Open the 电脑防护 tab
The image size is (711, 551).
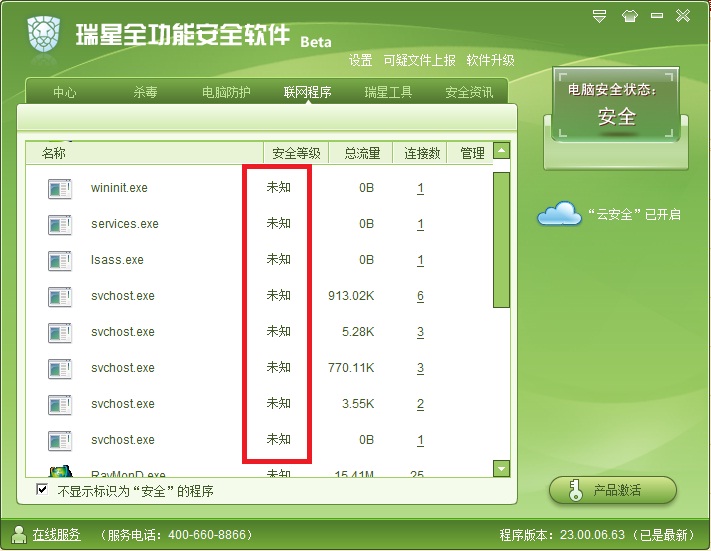coord(226,93)
